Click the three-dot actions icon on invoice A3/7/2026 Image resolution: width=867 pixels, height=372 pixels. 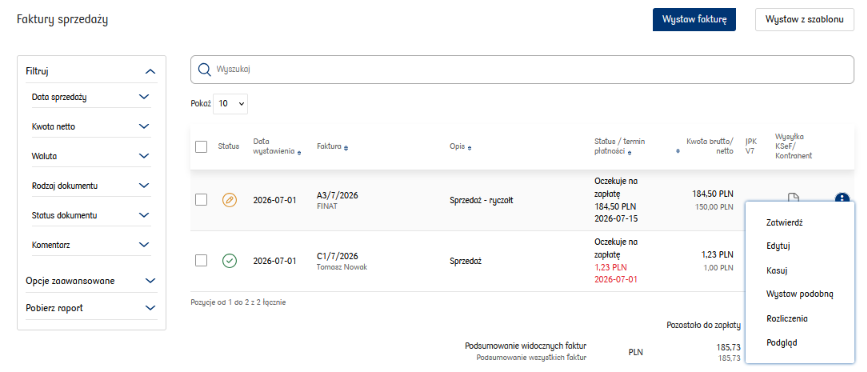841,198
